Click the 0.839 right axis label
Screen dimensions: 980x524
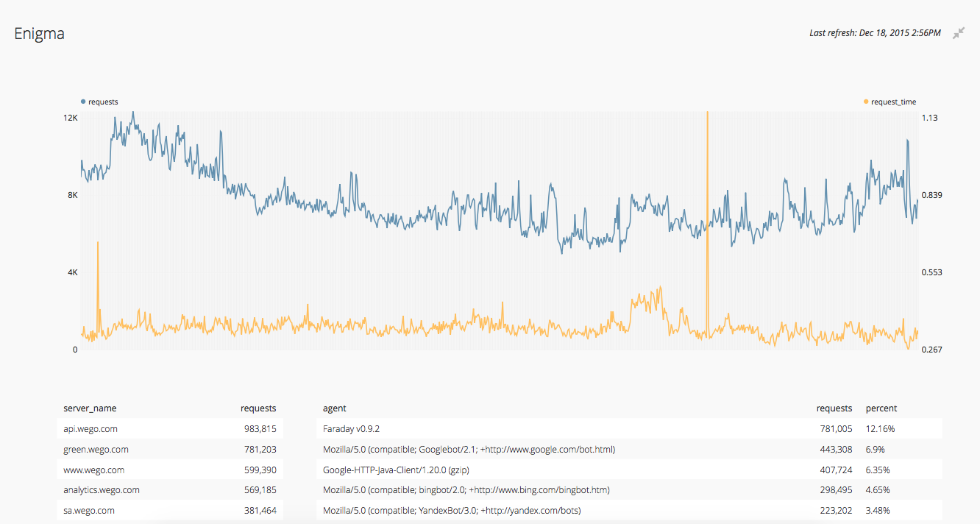coord(932,195)
